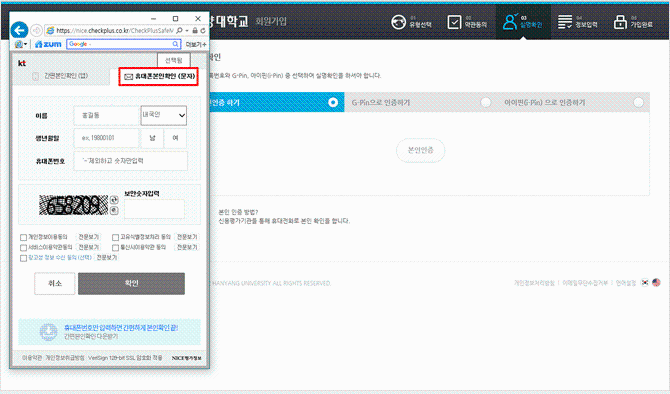The height and width of the screenshot is (394, 670).
Task: Select the G-Pin verification radio button
Action: click(x=485, y=103)
